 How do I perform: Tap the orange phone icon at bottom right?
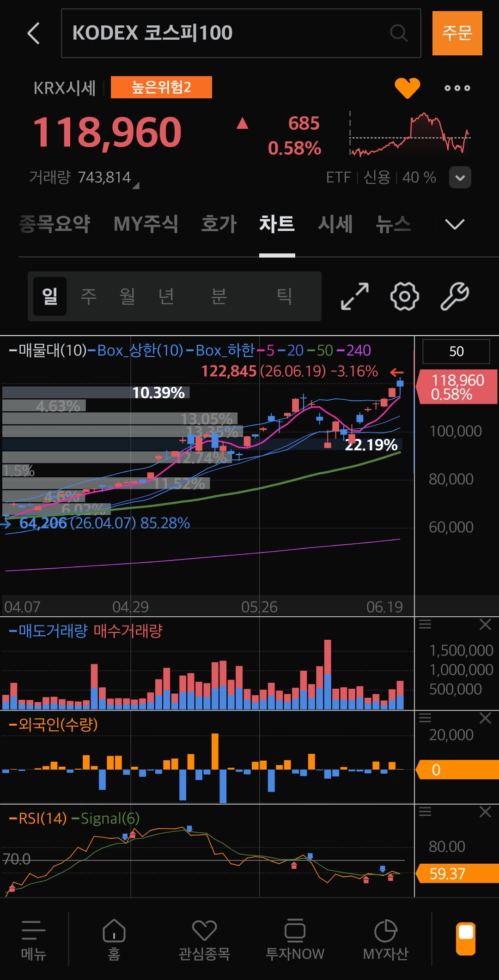tap(466, 939)
